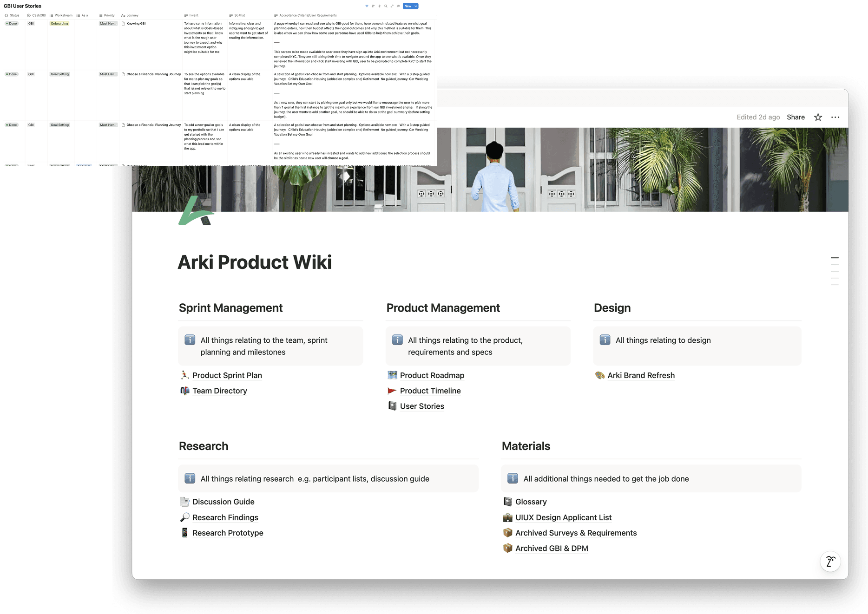Click the floating round button at bottom right

[x=830, y=562]
